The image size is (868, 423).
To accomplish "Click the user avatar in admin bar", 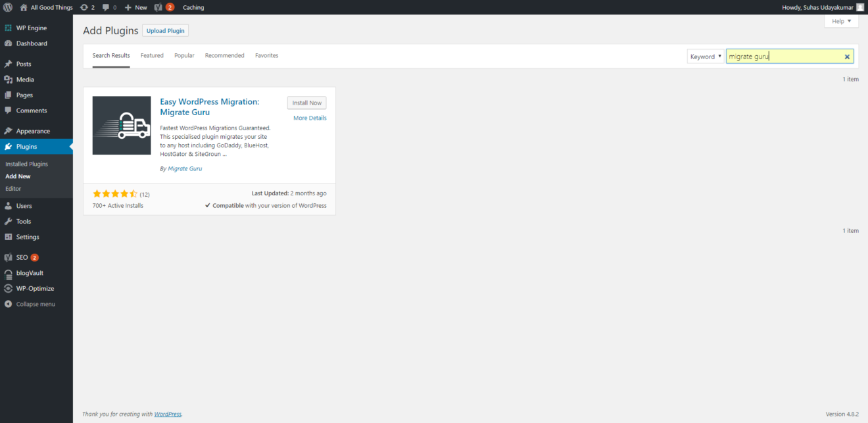I will click(x=860, y=7).
